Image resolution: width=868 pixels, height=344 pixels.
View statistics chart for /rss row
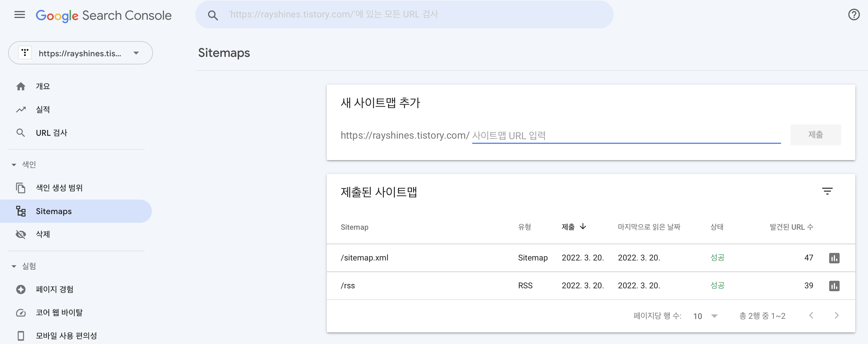click(834, 285)
